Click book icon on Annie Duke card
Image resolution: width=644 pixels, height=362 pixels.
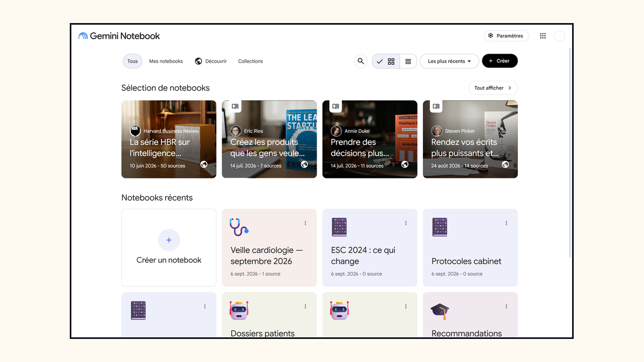click(x=335, y=106)
